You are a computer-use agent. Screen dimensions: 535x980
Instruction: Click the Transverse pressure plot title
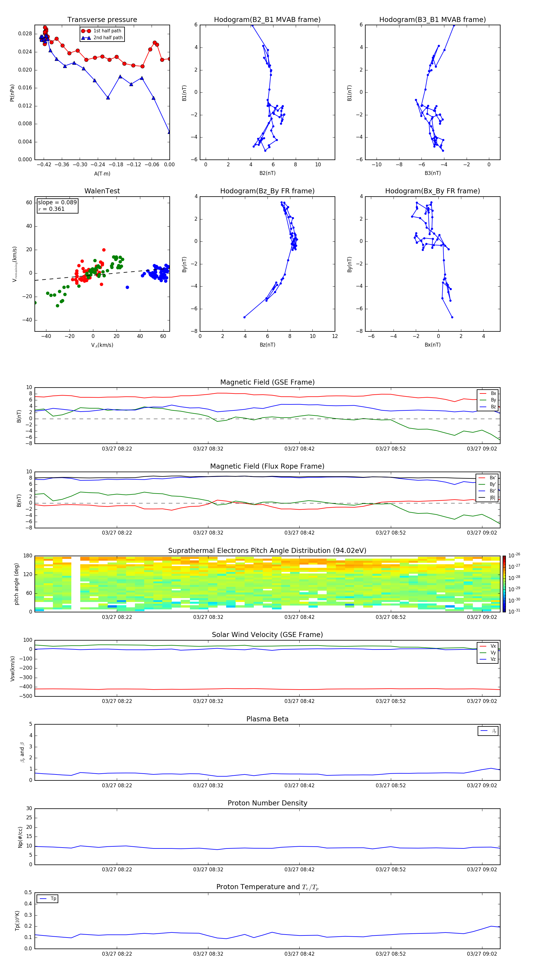click(102, 19)
